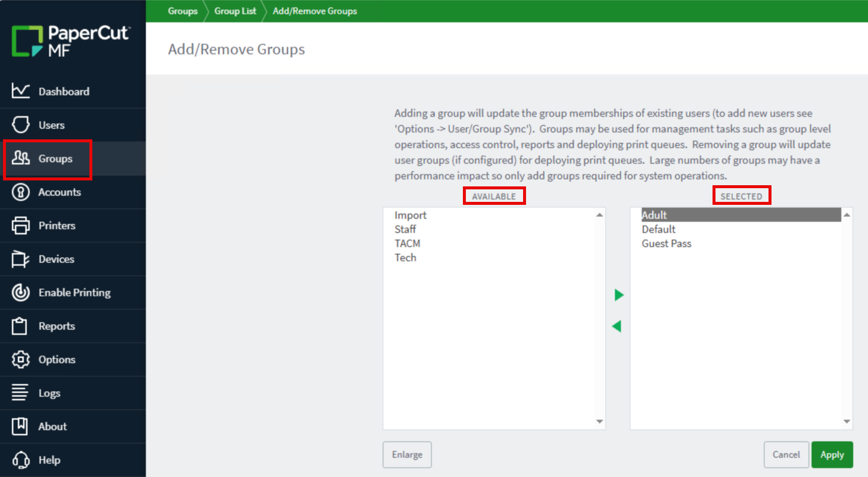Move group to Selected with right arrow
Viewport: 868px width, 477px height.
click(619, 295)
